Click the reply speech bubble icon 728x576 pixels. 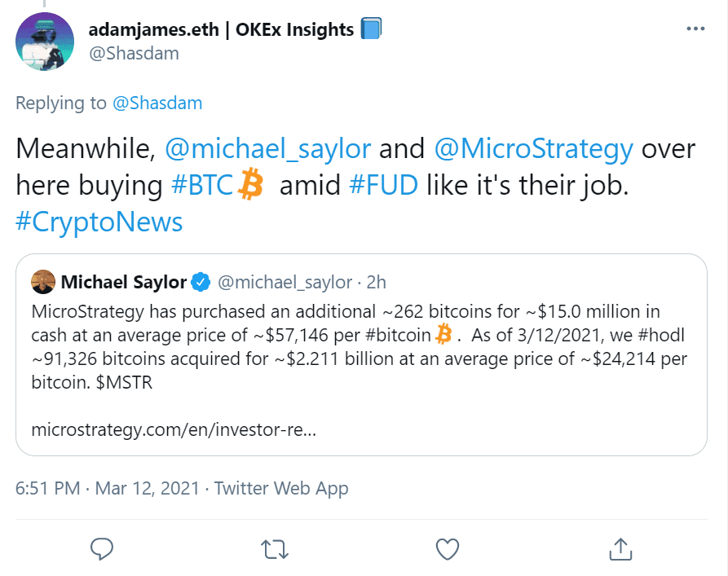click(x=101, y=548)
